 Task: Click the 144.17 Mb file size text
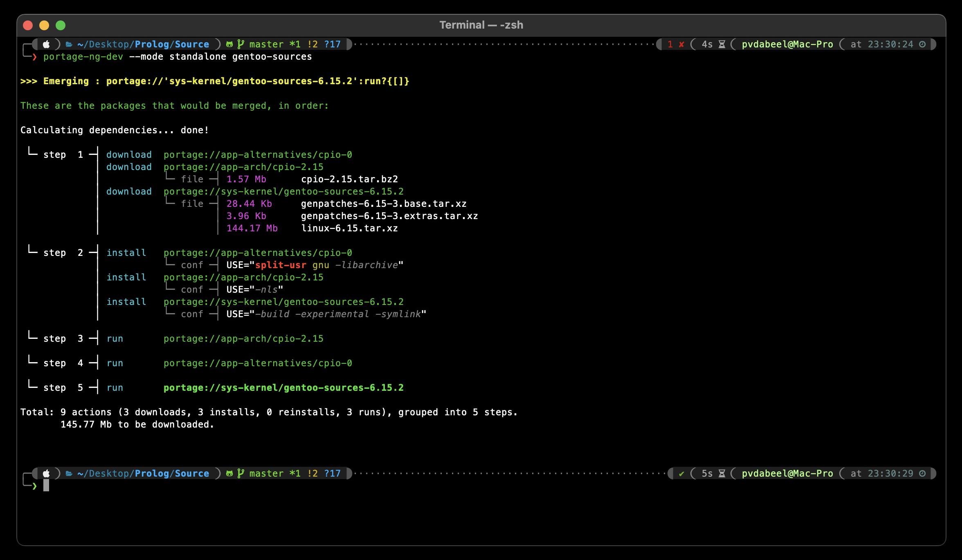(x=252, y=228)
